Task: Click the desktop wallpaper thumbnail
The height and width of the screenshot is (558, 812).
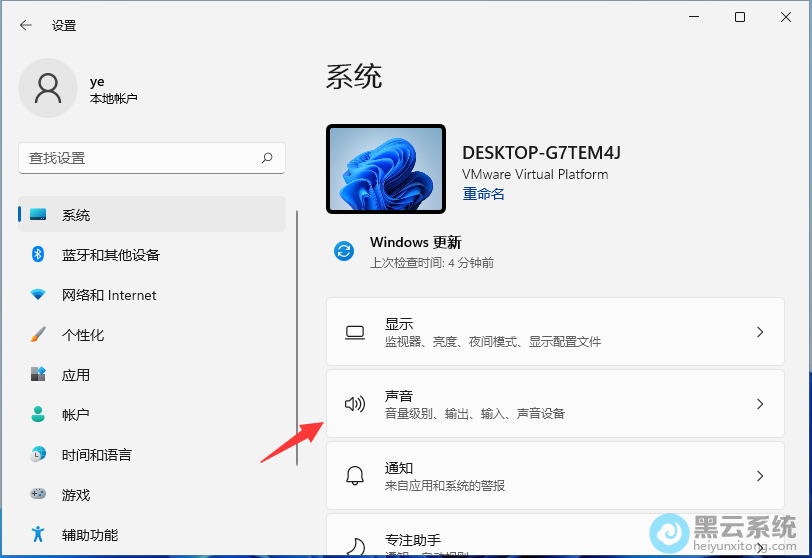Action: (x=386, y=168)
